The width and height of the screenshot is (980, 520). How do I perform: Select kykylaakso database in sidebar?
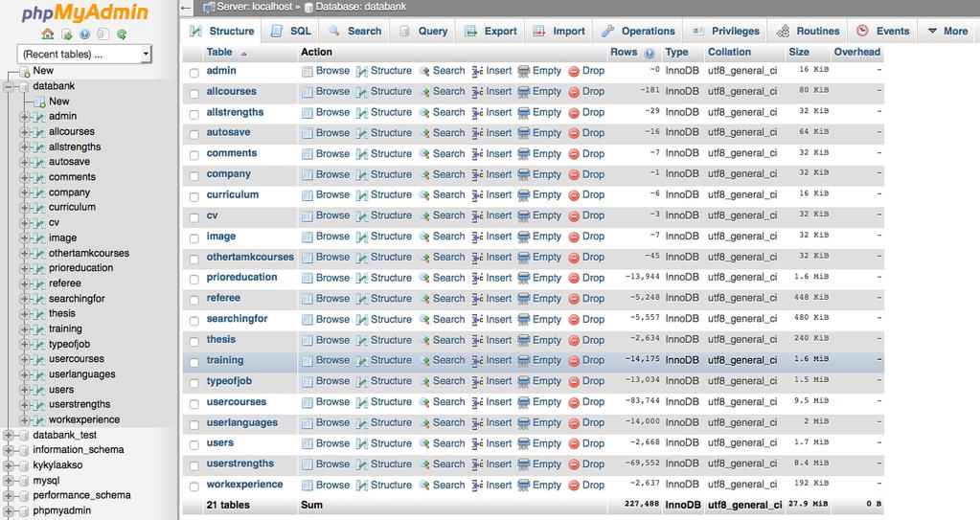click(x=57, y=465)
